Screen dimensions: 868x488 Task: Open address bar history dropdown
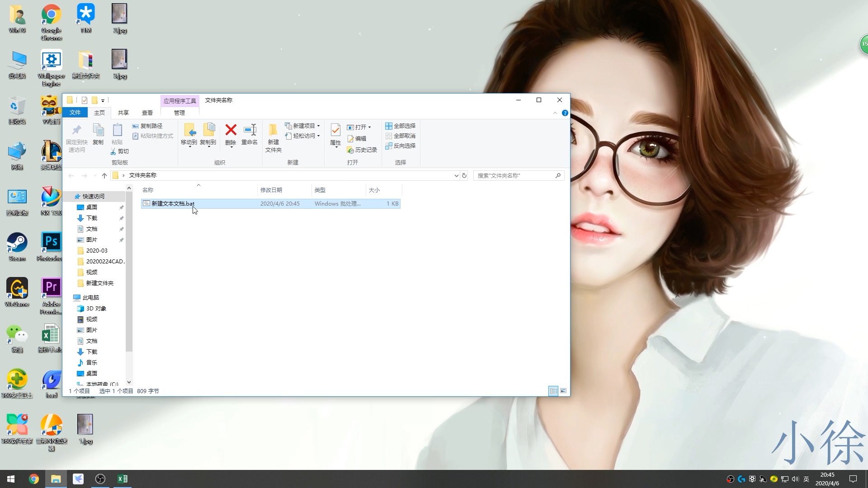(x=456, y=175)
